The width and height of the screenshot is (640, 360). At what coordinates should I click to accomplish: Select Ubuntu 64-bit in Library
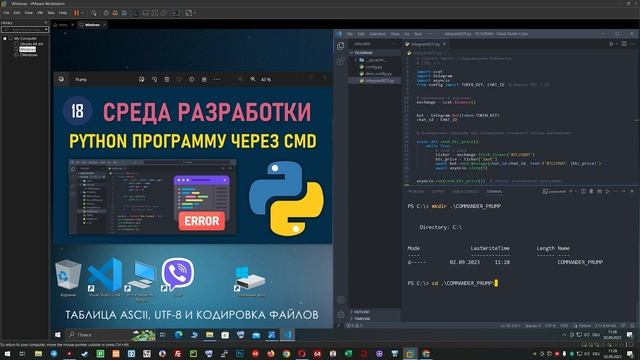[x=31, y=44]
